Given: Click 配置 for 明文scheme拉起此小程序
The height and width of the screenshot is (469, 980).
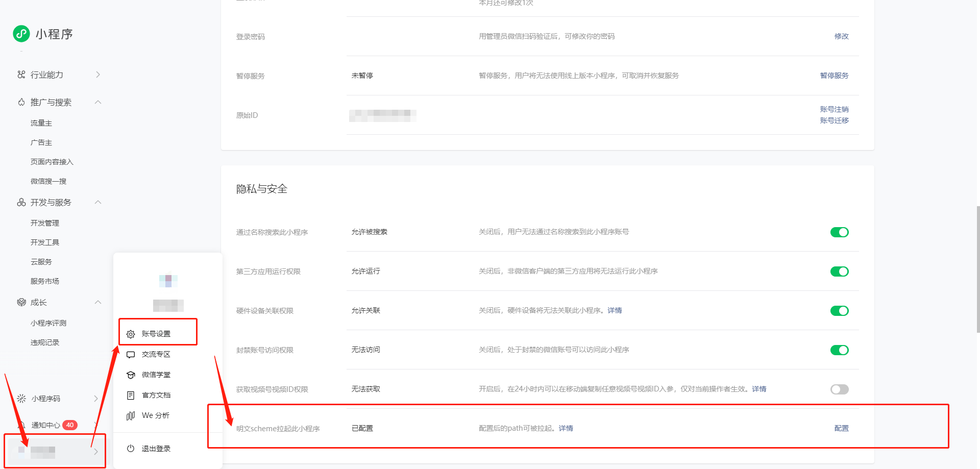Looking at the screenshot, I should click(841, 428).
